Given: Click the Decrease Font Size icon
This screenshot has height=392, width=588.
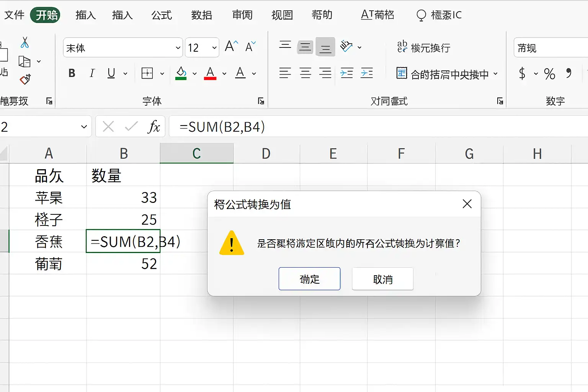Looking at the screenshot, I should [x=250, y=47].
